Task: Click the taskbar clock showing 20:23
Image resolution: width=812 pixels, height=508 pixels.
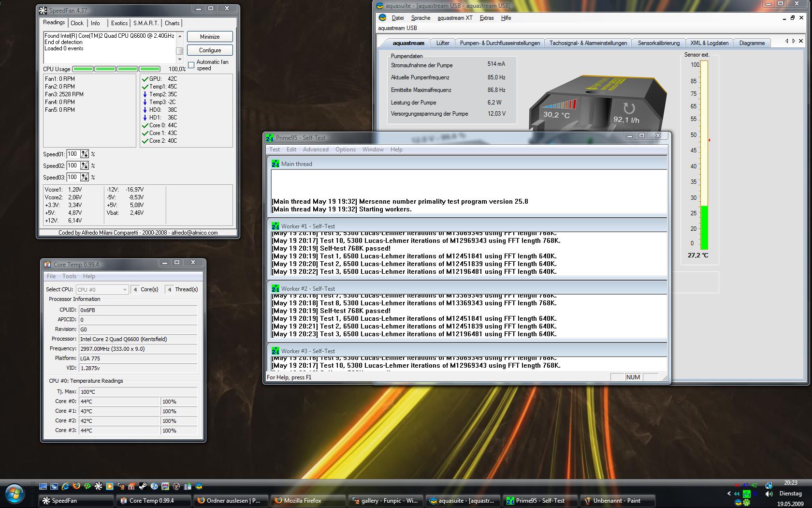Action: tap(791, 482)
